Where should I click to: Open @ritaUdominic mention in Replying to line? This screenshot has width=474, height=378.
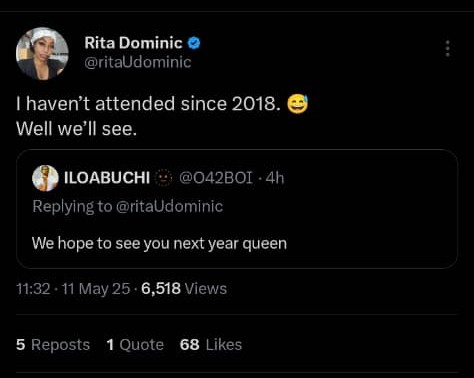(169, 206)
